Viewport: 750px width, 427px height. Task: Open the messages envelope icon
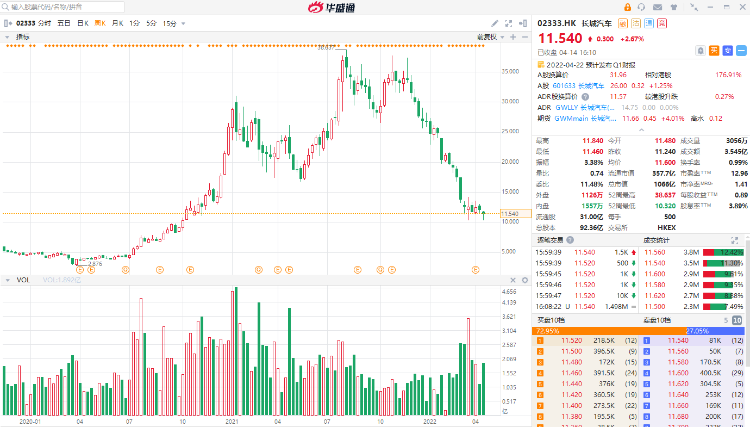coord(659,6)
